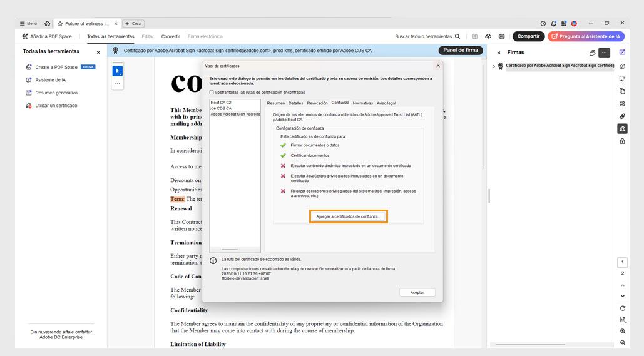Click the Crear new tab button

point(133,24)
